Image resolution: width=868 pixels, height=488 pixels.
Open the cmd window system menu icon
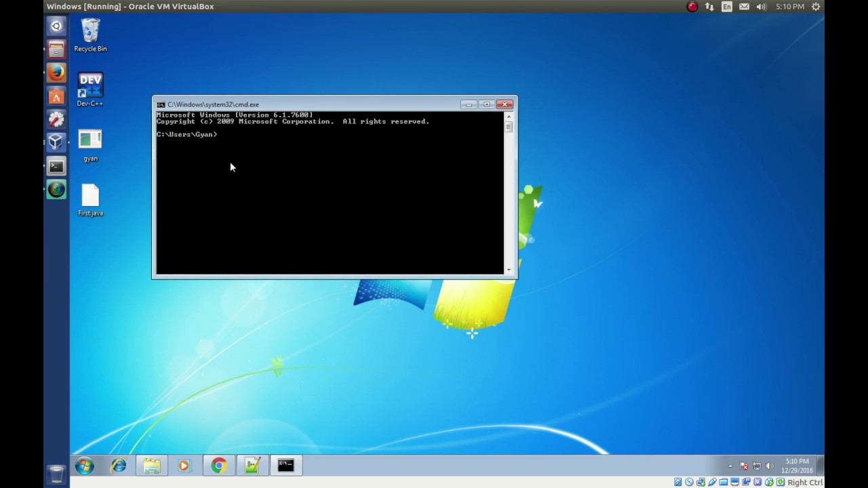161,104
